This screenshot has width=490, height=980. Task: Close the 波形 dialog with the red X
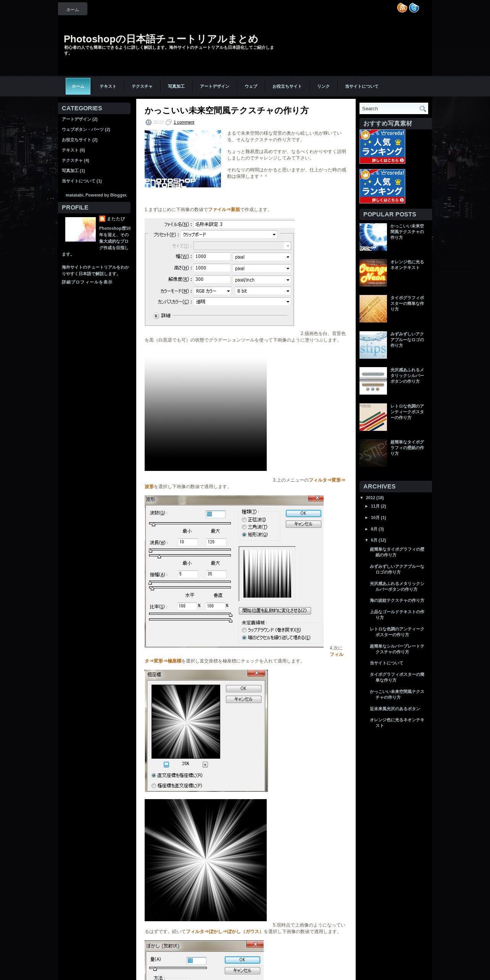click(x=316, y=498)
